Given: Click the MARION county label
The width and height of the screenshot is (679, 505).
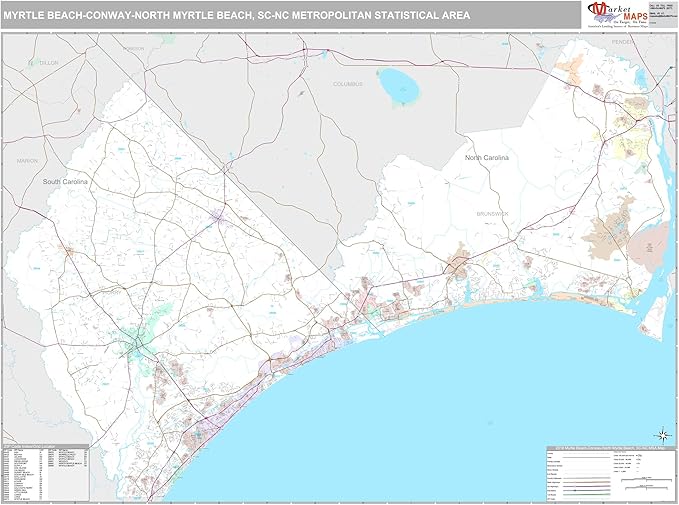Looking at the screenshot, I should click(x=26, y=160).
